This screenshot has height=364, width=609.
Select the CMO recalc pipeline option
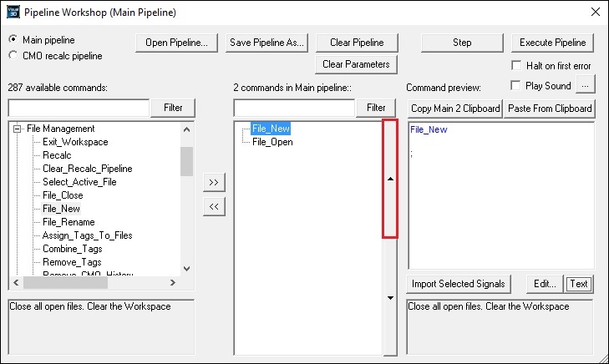[x=13, y=56]
